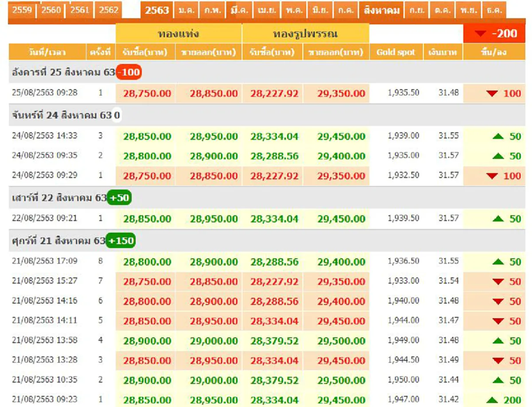Viewport: 532px width, 407px height.
Task: Select the จันทร์ที่ 24 สิงหาคม 63 heading
Action: click(62, 116)
